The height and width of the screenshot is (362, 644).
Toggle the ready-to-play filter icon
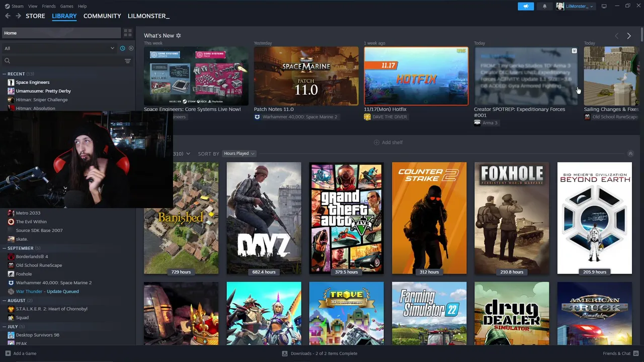point(131,48)
